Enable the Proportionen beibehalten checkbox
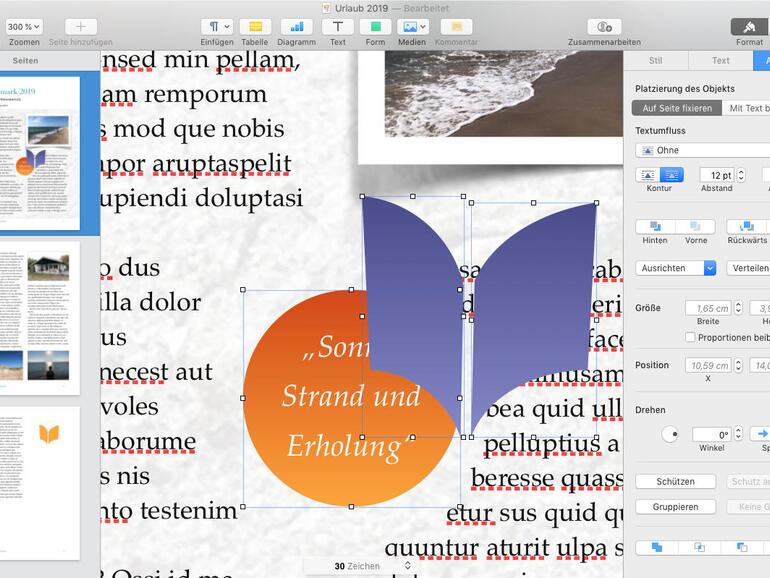 [690, 337]
